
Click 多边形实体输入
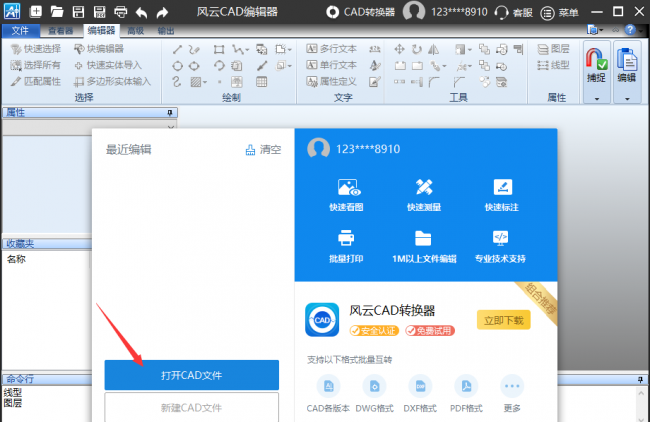112,81
